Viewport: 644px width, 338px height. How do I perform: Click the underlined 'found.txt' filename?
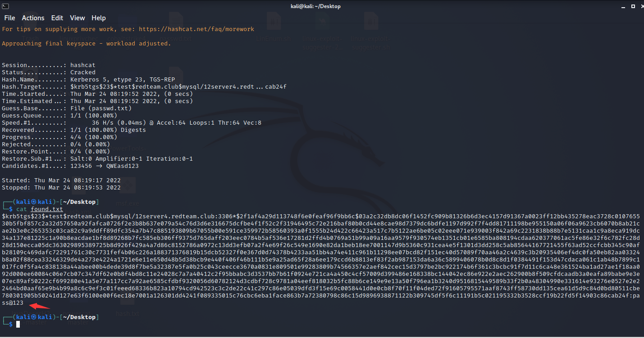(x=47, y=209)
